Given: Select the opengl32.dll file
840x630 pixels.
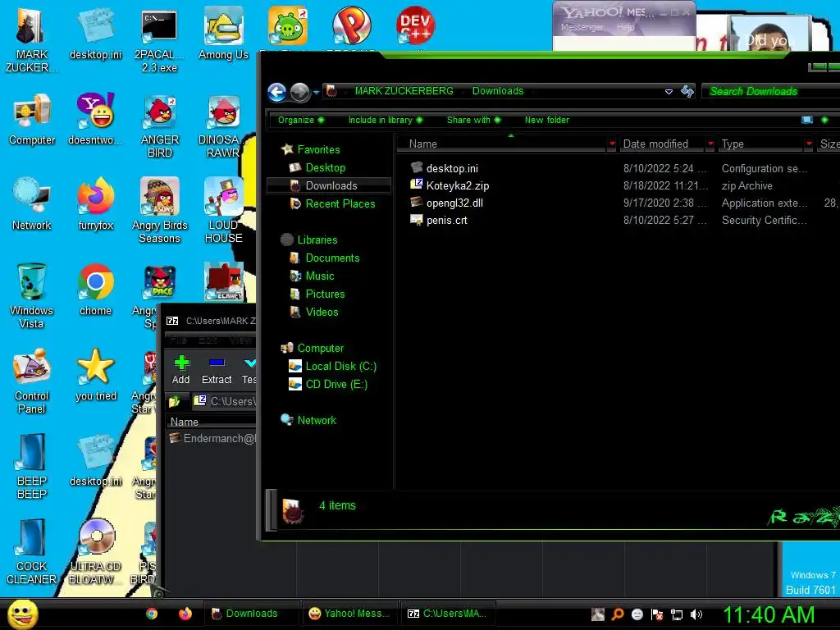Looking at the screenshot, I should click(454, 203).
